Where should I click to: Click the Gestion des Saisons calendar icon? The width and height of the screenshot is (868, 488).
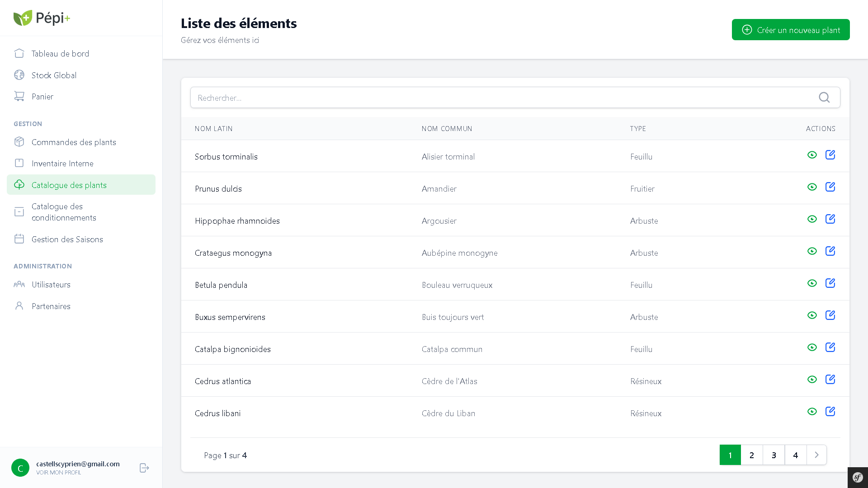19,239
